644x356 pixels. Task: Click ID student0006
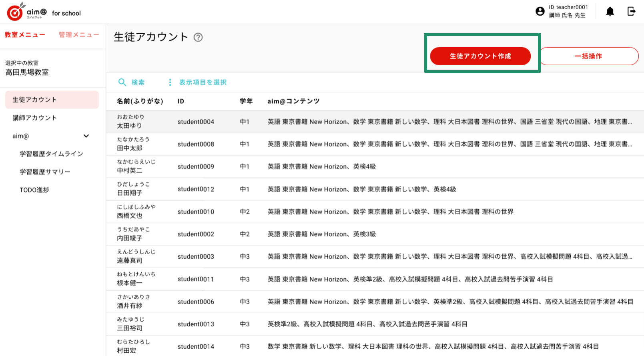(x=196, y=302)
